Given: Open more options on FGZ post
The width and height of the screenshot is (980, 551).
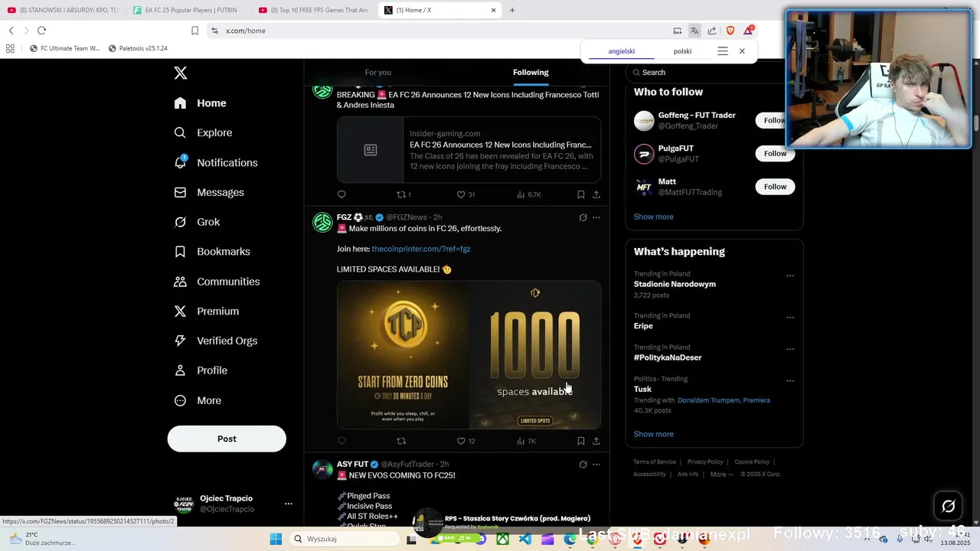Looking at the screenshot, I should coord(596,217).
